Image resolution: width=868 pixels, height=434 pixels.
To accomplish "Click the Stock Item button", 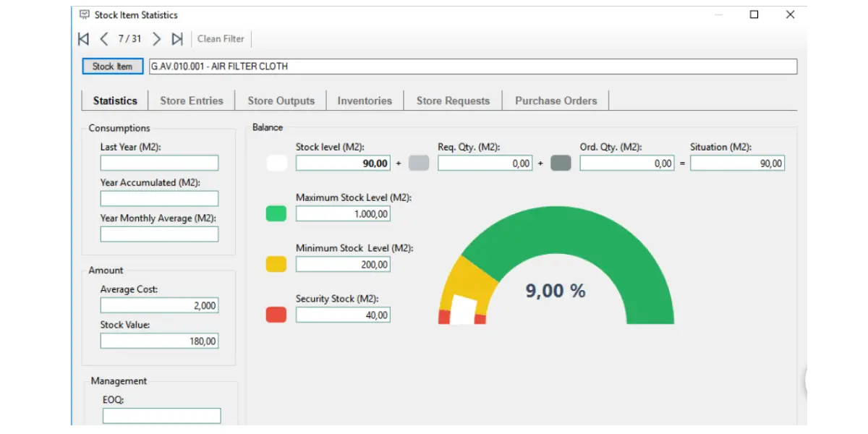I will 112,67.
